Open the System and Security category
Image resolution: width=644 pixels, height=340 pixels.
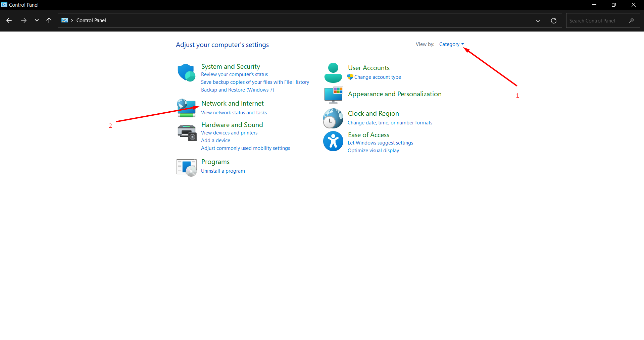click(231, 66)
